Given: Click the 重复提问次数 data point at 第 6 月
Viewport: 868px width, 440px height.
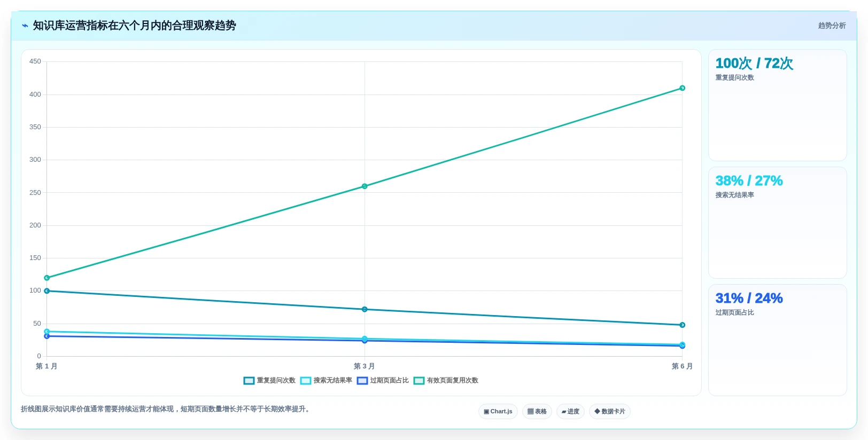Looking at the screenshot, I should click(x=682, y=325).
